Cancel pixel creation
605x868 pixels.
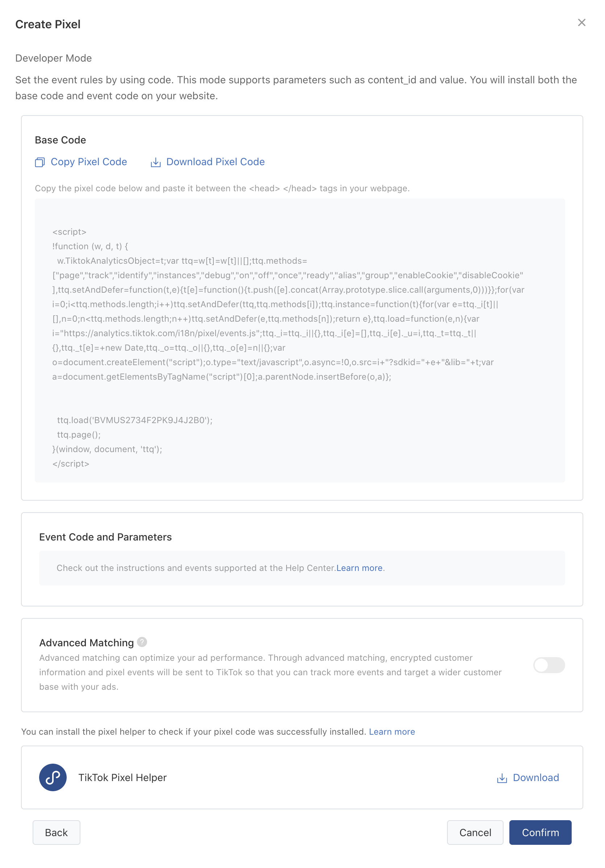pyautogui.click(x=475, y=832)
